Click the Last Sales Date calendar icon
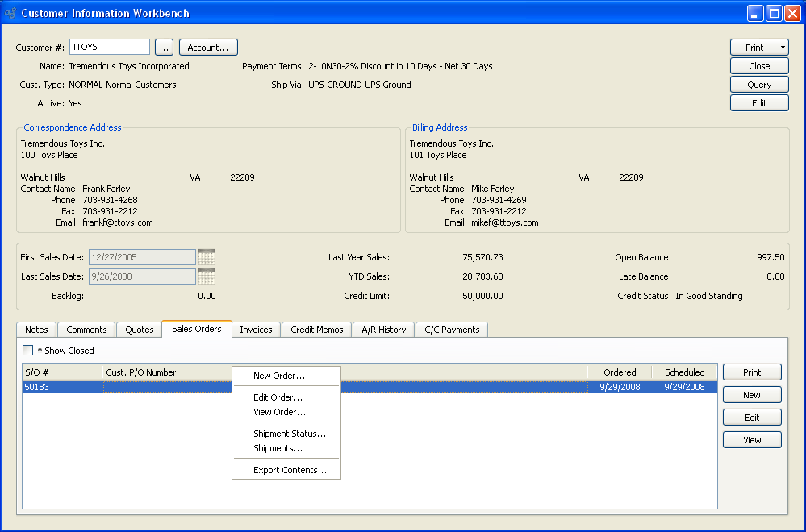The width and height of the screenshot is (806, 532). (207, 276)
